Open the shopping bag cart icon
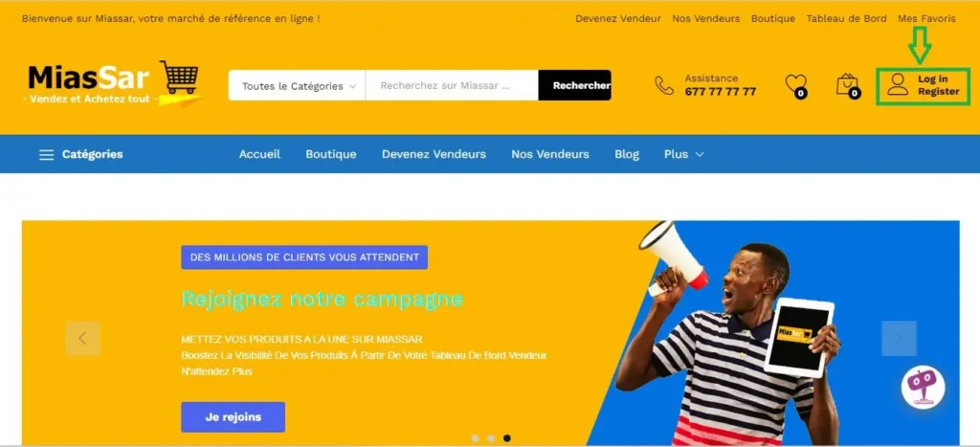This screenshot has width=980, height=447. 848,85
